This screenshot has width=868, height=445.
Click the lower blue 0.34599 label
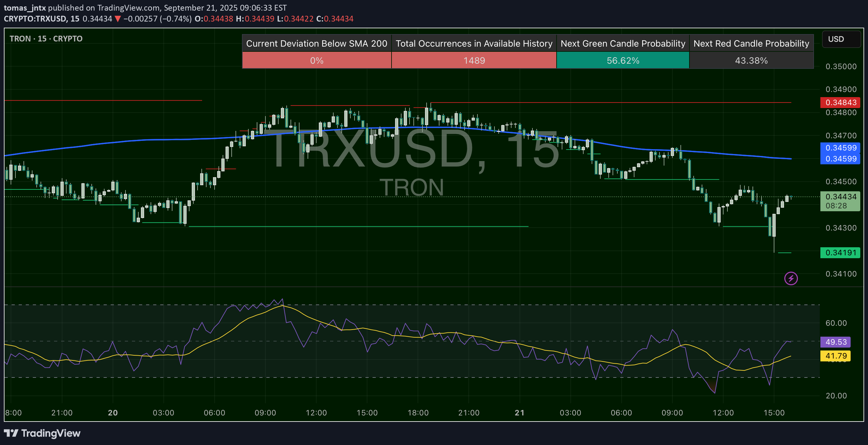click(840, 159)
